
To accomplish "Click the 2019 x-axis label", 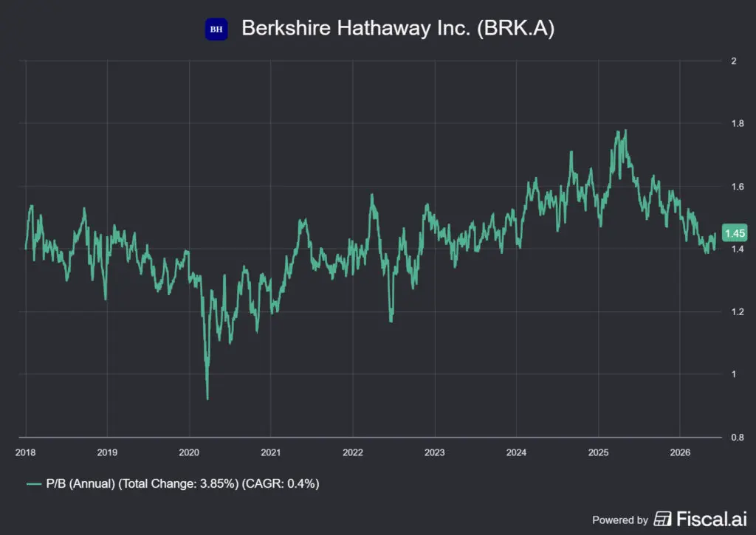I will [107, 452].
